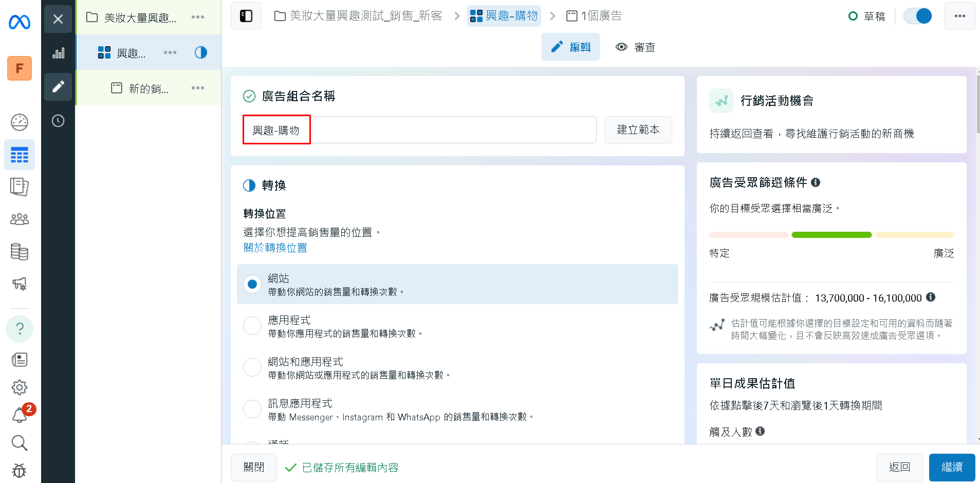Open the advertising settings megaphone icon

tap(20, 284)
